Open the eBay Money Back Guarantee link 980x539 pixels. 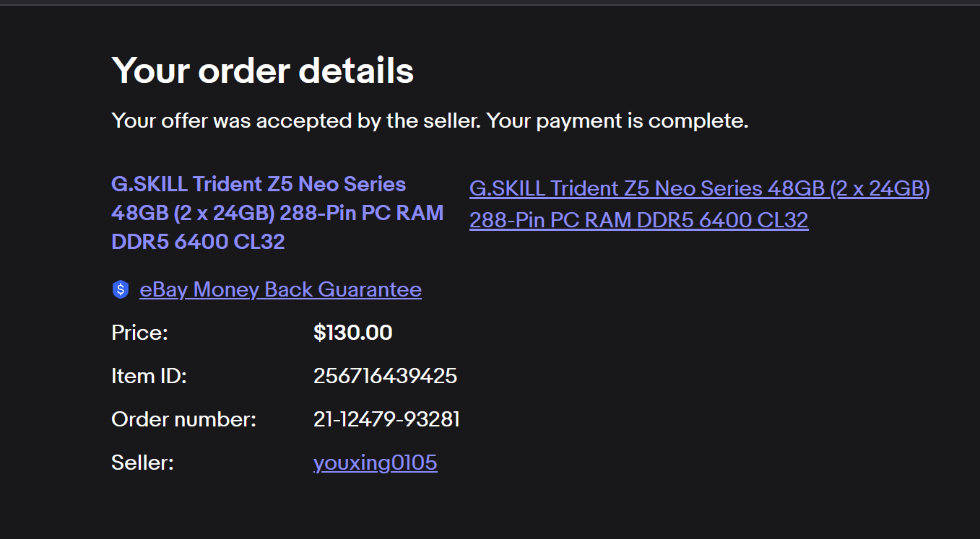[280, 290]
